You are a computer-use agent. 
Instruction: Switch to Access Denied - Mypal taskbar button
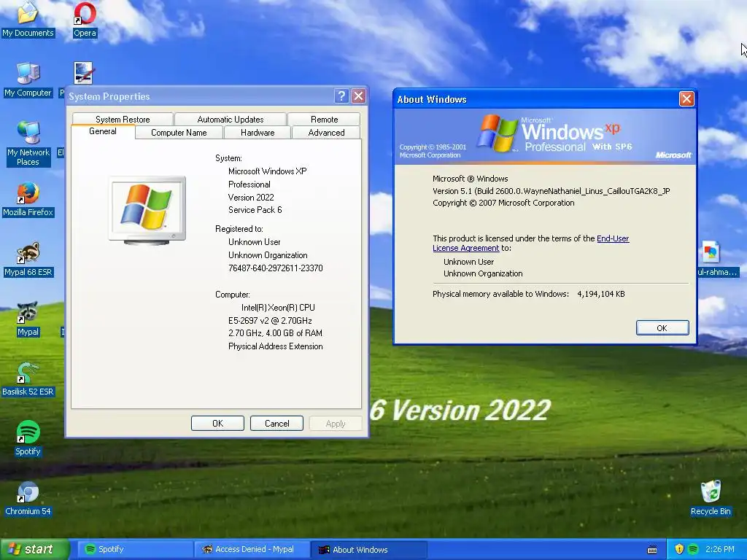[x=252, y=549]
